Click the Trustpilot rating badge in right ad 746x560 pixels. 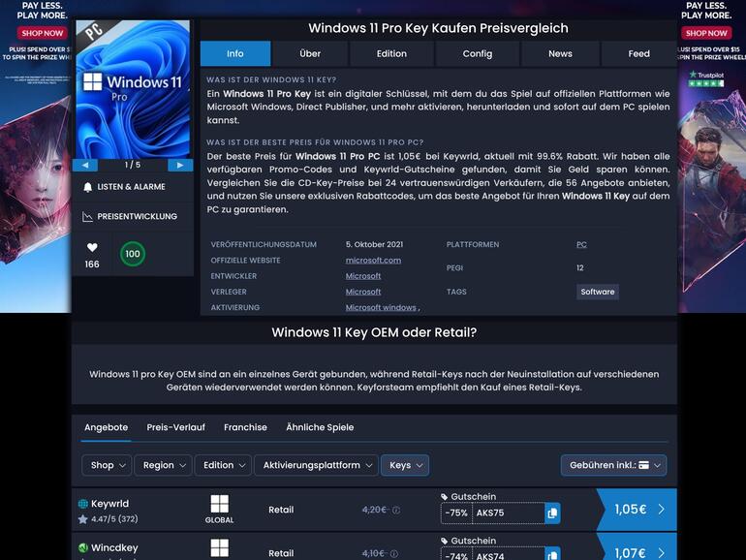tap(706, 79)
